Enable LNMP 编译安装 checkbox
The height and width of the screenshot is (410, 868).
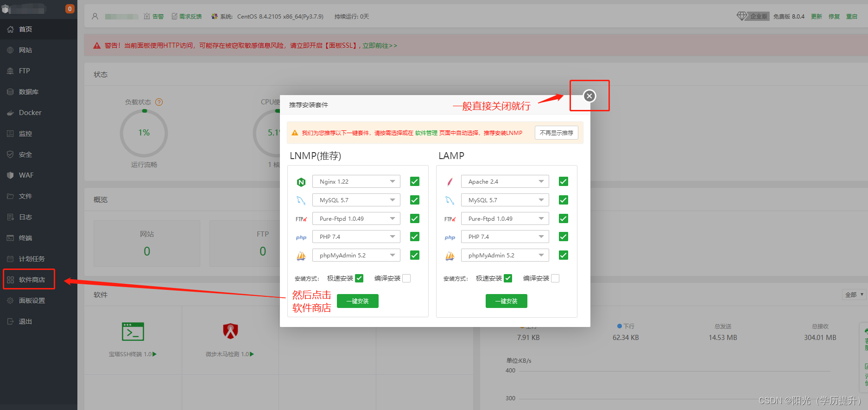click(x=406, y=278)
